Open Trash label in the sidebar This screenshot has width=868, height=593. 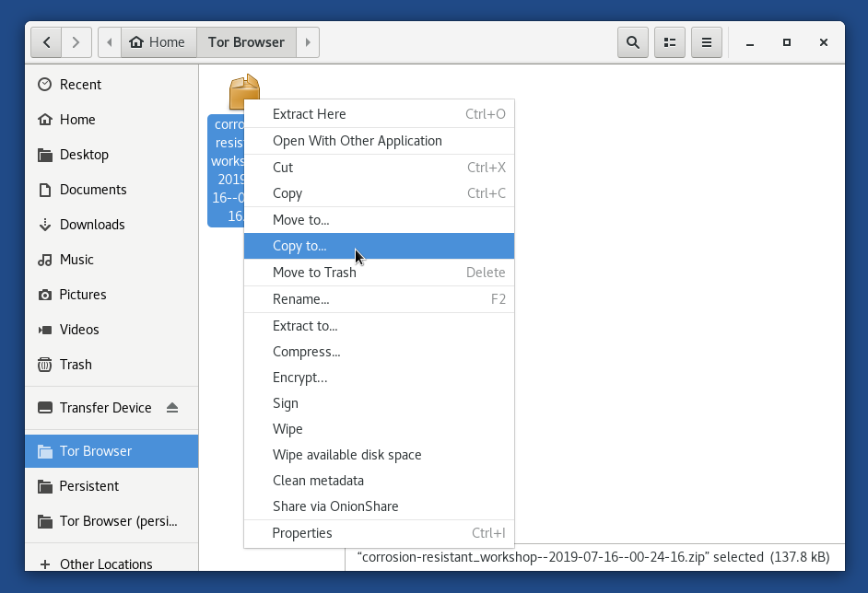tap(76, 365)
